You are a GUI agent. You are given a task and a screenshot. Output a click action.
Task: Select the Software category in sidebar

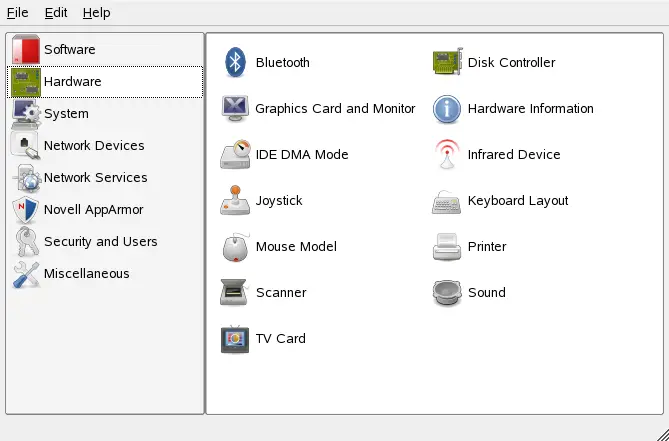coord(69,49)
